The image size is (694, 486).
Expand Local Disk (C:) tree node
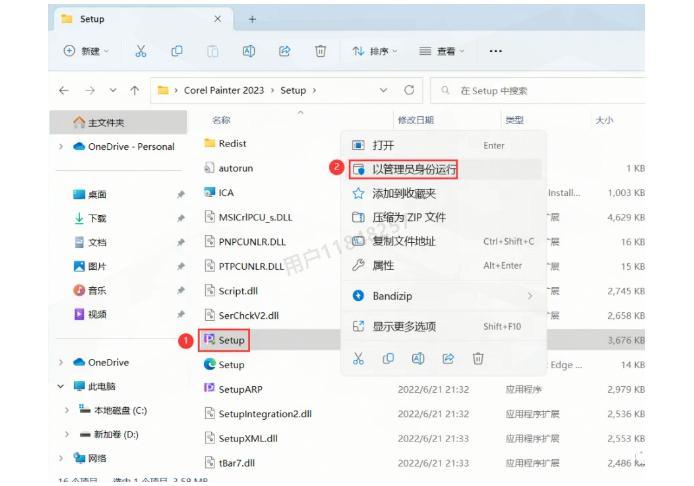(x=67, y=410)
